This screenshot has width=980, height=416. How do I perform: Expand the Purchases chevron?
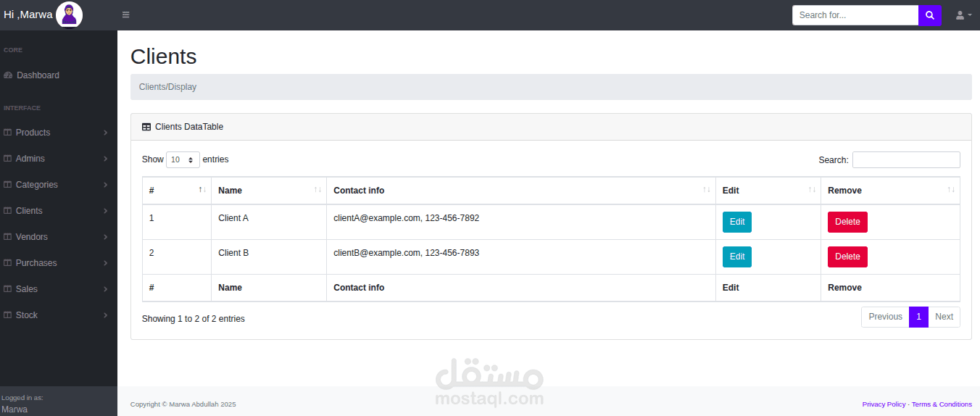point(106,263)
